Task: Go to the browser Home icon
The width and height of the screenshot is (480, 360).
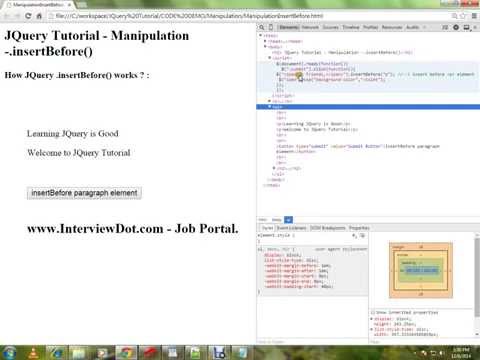Action: [39, 16]
